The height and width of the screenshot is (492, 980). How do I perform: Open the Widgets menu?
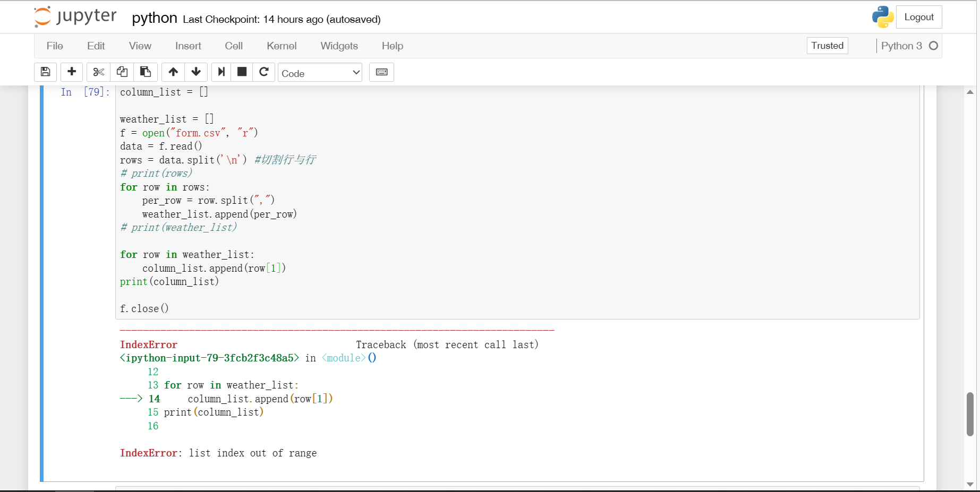click(x=339, y=46)
